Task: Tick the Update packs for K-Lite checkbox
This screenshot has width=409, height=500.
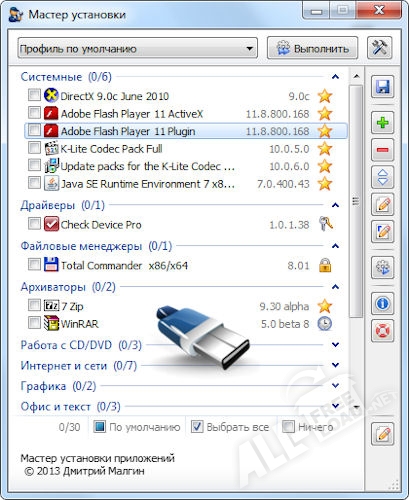Action: pyautogui.click(x=34, y=165)
